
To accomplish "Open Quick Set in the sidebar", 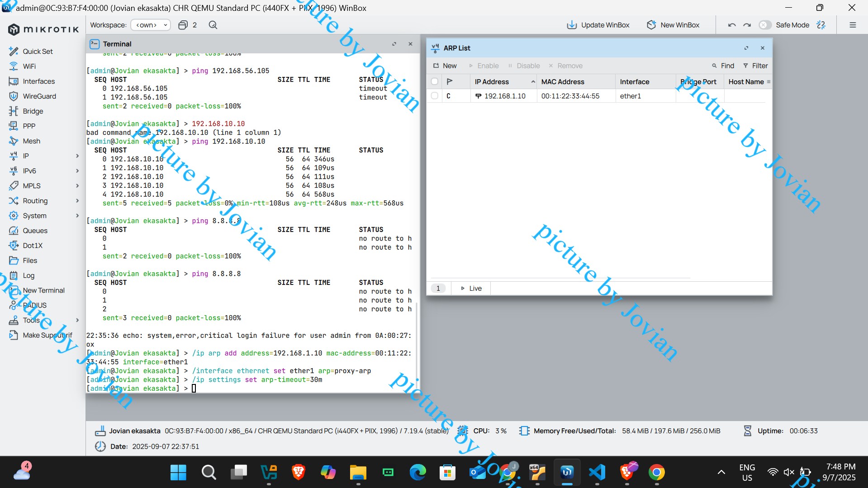I will pos(38,51).
